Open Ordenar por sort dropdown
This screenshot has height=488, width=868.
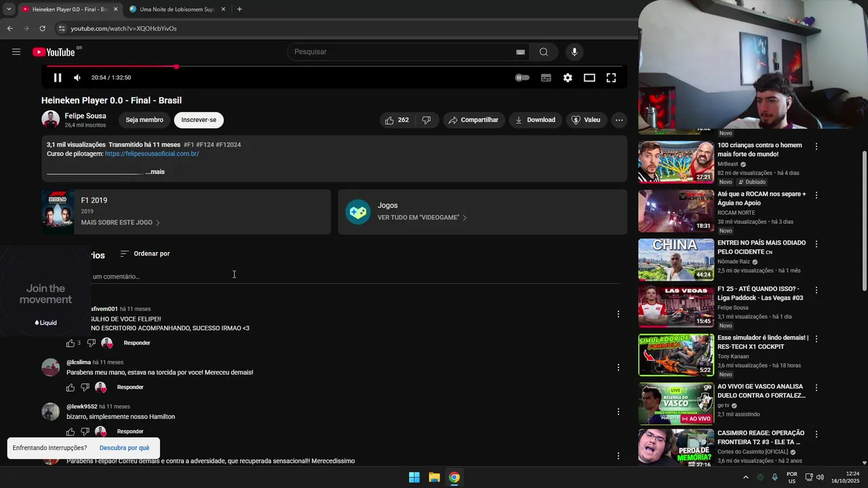click(145, 253)
